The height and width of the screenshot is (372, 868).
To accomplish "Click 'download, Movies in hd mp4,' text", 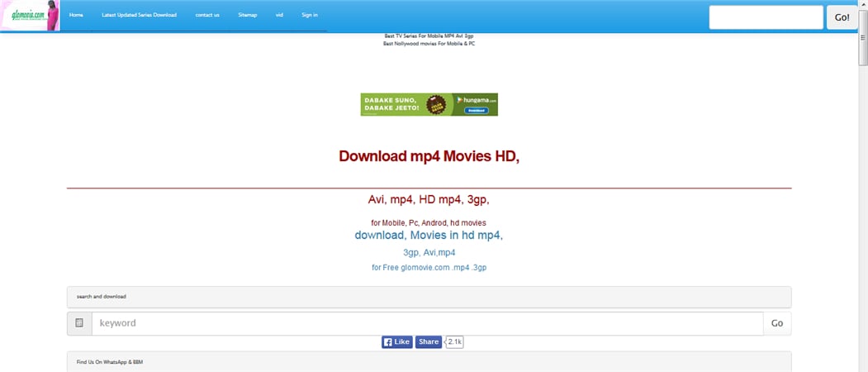I will point(429,235).
